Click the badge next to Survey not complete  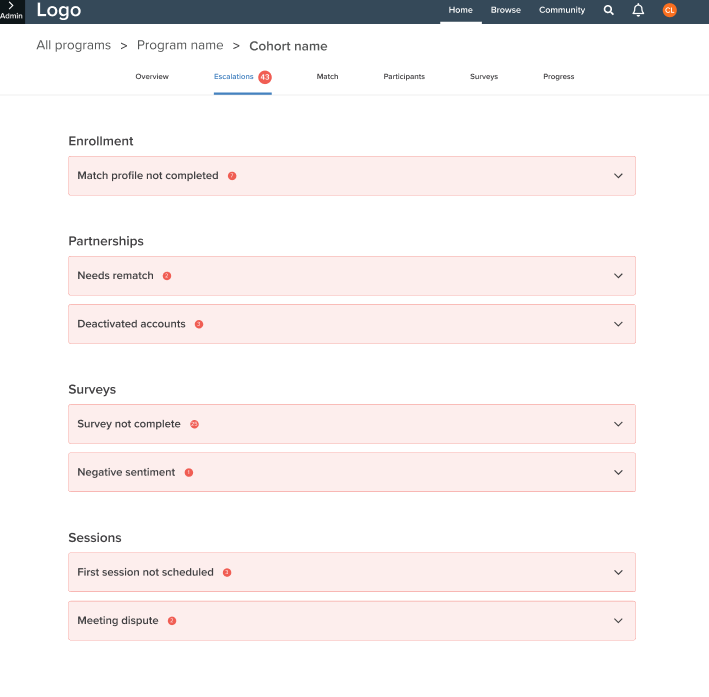click(194, 424)
